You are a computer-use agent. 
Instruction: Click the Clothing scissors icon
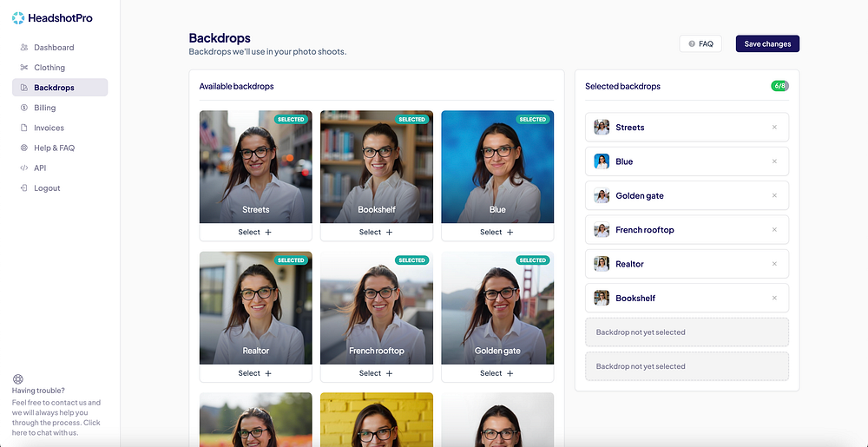23,68
